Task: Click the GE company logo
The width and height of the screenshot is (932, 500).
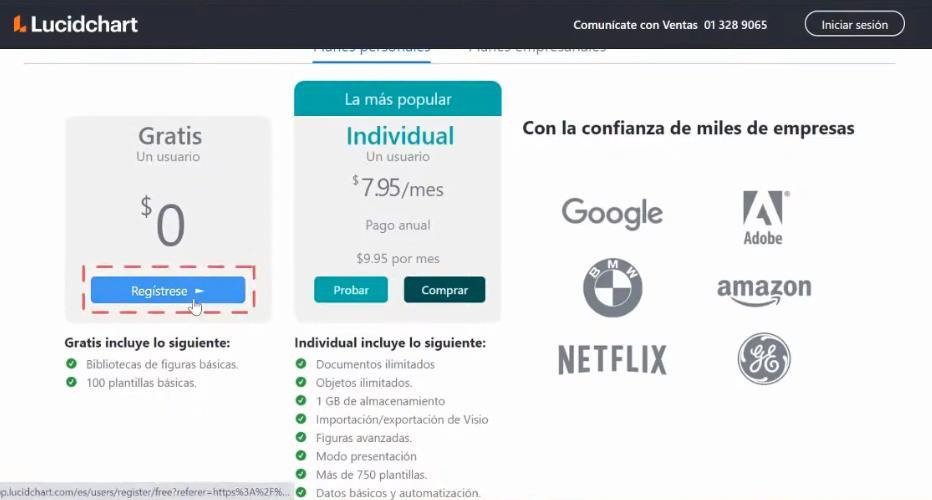Action: [764, 359]
